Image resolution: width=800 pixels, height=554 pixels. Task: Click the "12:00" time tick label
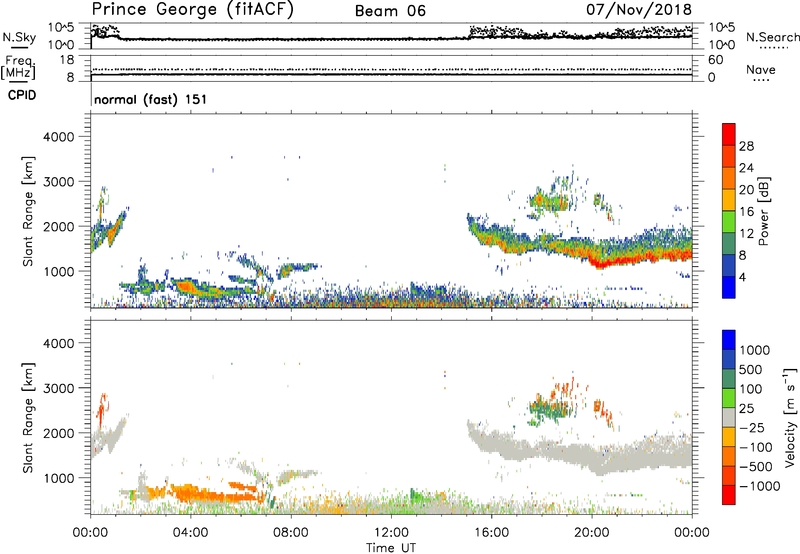coord(391,533)
